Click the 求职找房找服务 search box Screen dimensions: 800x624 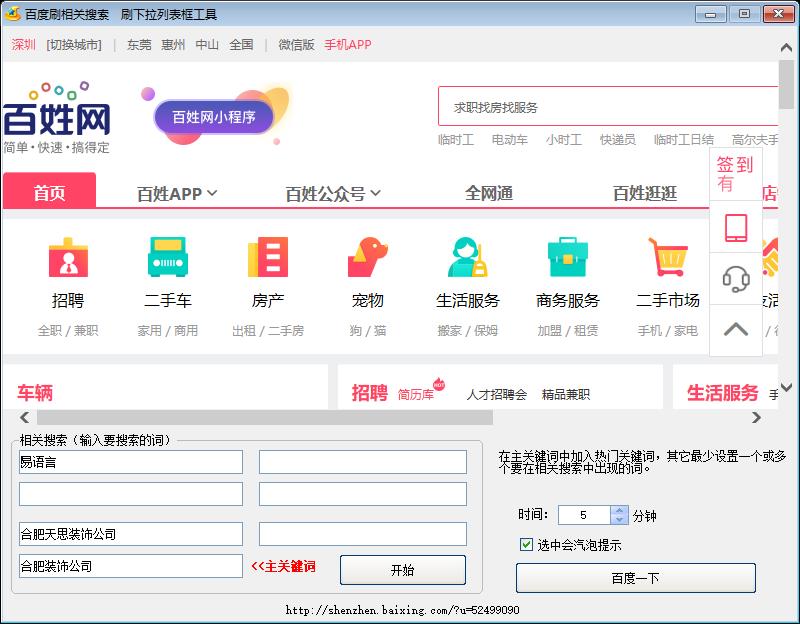pyautogui.click(x=608, y=107)
